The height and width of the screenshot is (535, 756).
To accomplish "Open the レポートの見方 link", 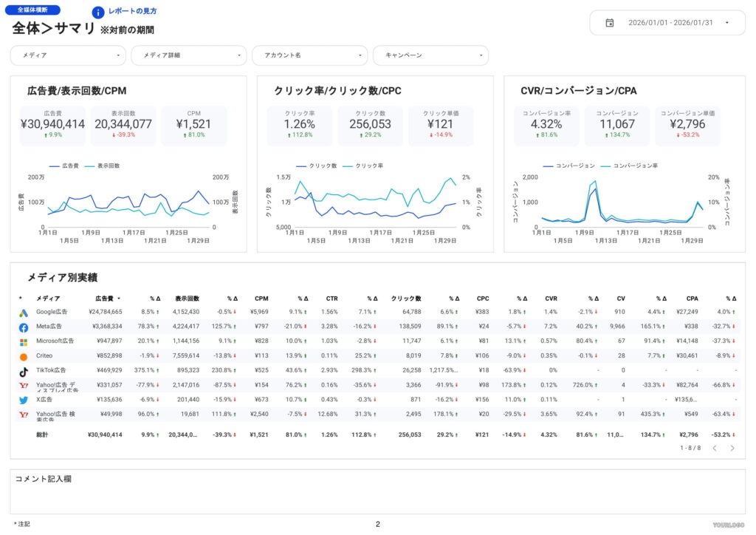I will coord(132,12).
